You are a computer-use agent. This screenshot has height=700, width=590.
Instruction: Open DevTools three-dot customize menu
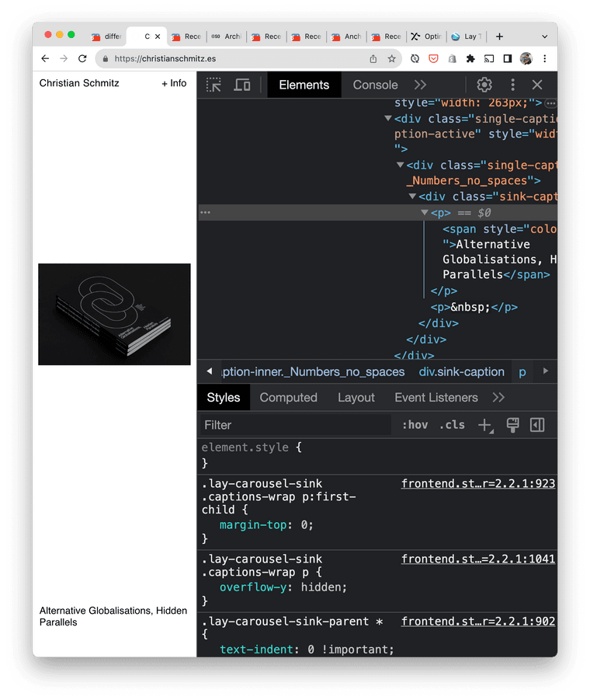point(512,85)
